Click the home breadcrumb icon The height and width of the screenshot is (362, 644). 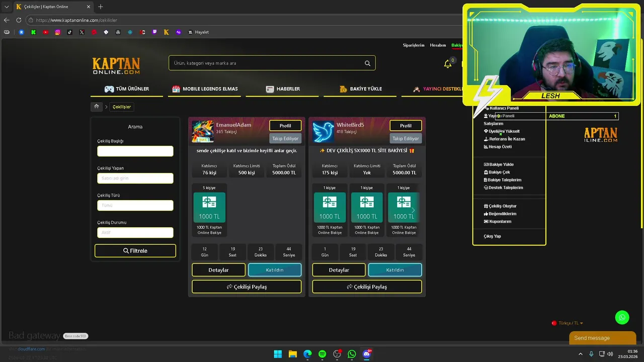tap(97, 107)
